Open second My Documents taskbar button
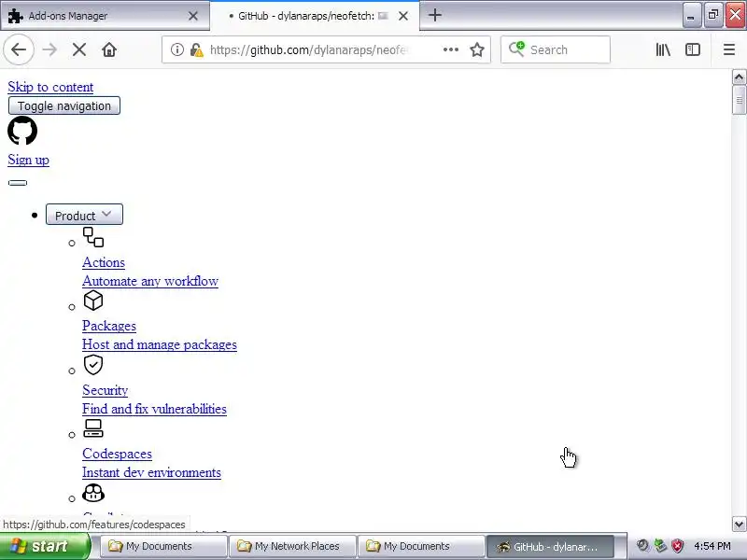This screenshot has height=560, width=747. pyautogui.click(x=421, y=546)
